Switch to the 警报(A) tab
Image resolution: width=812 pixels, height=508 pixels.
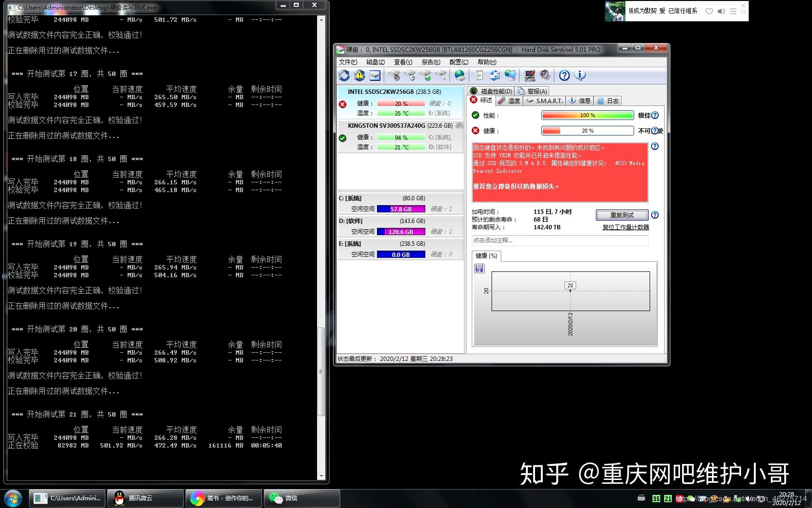point(532,91)
